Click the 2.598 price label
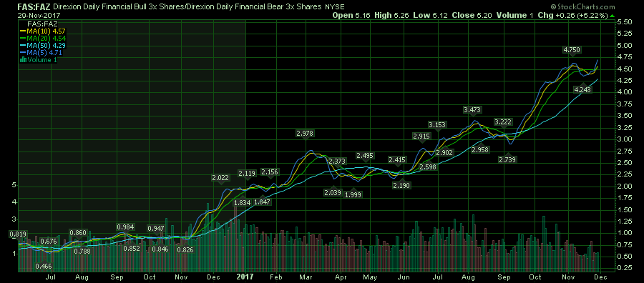644x283 pixels. (x=427, y=167)
